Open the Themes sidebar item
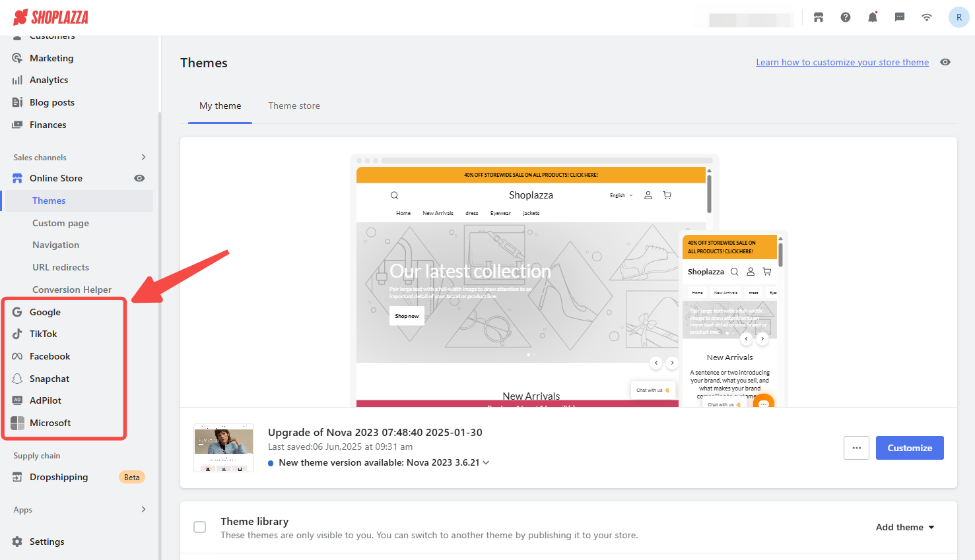 [79, 201]
